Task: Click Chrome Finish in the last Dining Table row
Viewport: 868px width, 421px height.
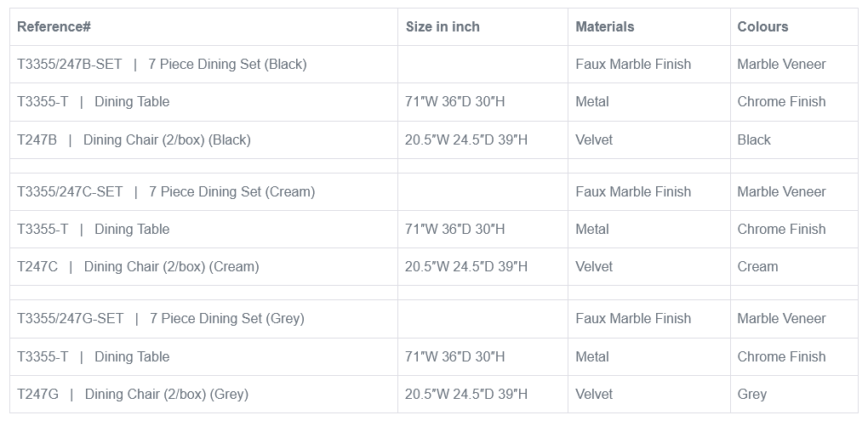Action: [x=781, y=356]
